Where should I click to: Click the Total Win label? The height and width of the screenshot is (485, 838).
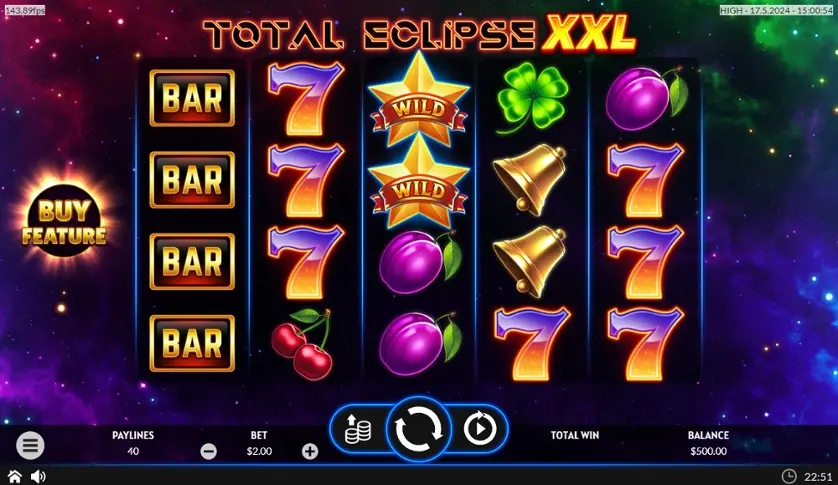tap(575, 435)
